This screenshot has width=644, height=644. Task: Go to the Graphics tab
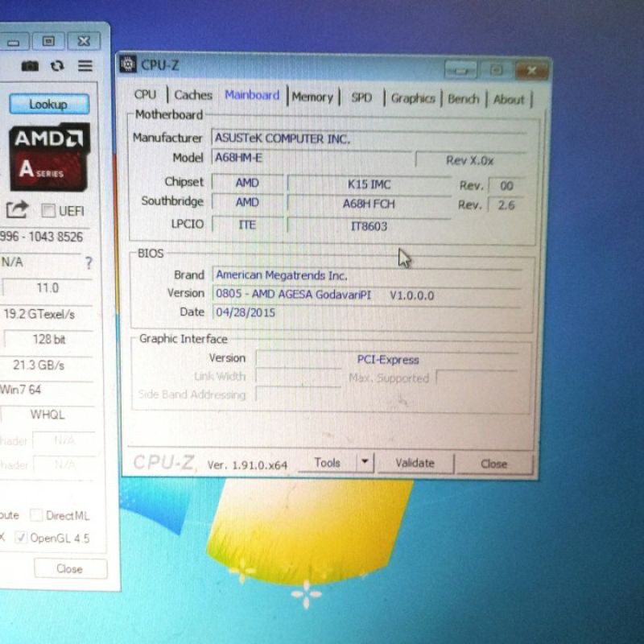(x=413, y=98)
